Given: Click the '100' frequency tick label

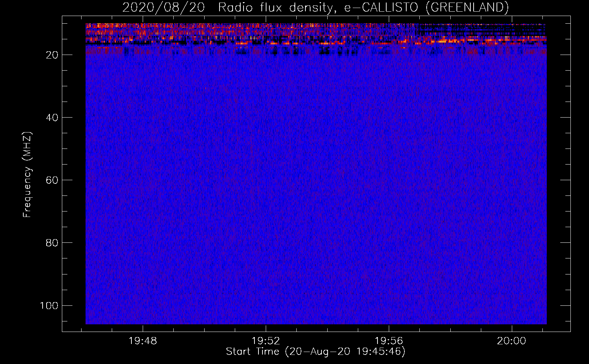Looking at the screenshot, I should pyautogui.click(x=49, y=305).
